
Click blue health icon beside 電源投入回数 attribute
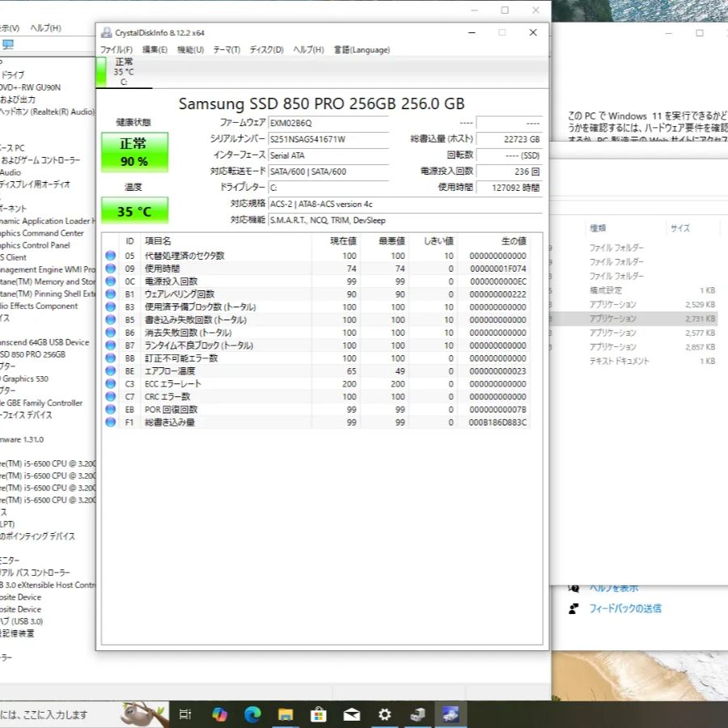[110, 281]
